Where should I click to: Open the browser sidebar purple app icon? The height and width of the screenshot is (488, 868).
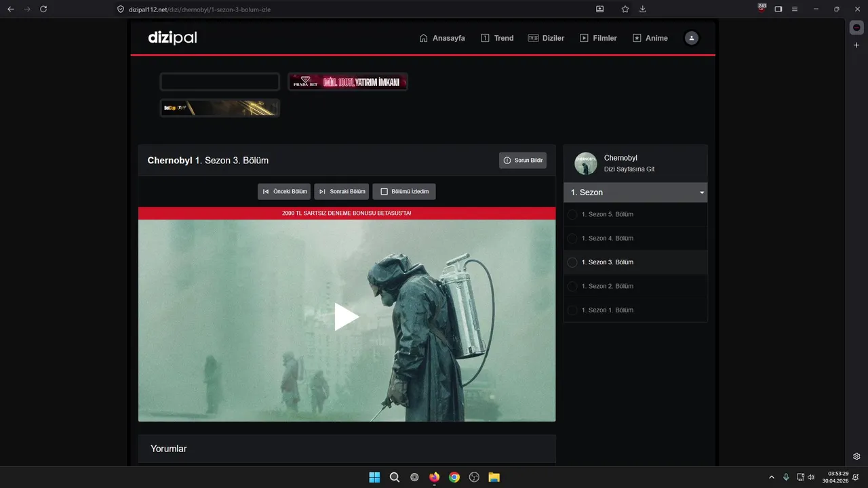pyautogui.click(x=856, y=27)
